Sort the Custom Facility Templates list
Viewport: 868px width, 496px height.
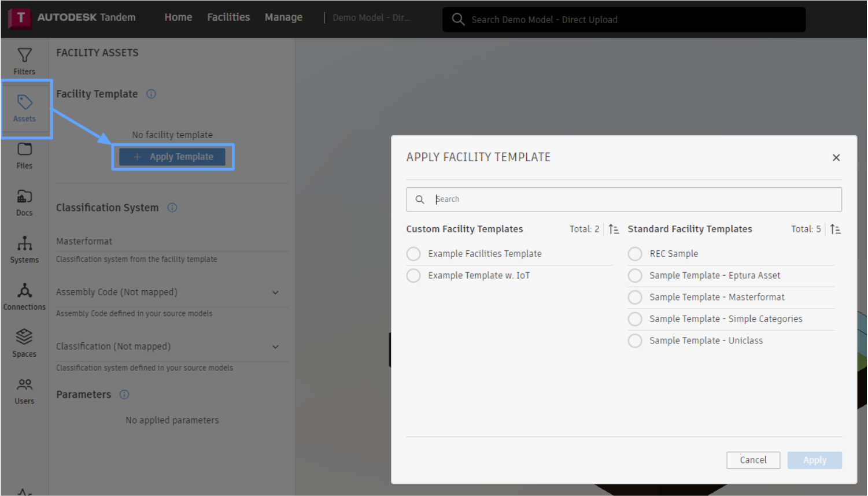click(x=614, y=229)
